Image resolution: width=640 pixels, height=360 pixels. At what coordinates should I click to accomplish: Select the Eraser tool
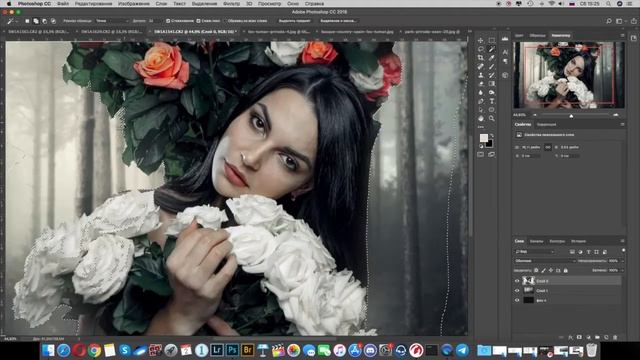480,84
